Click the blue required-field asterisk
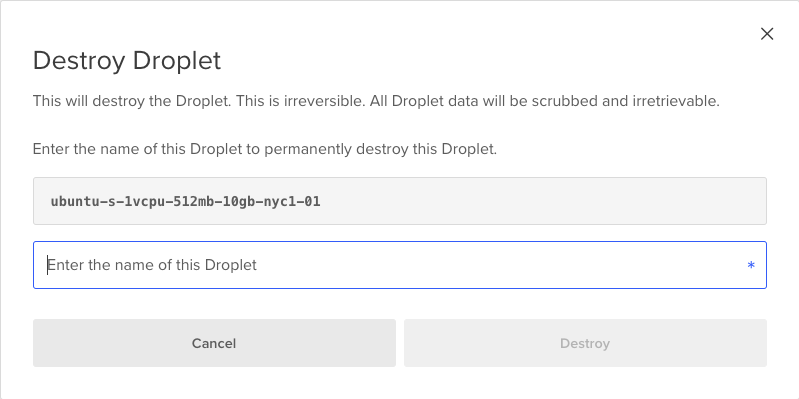Viewport: 799px width, 399px height. tap(751, 265)
